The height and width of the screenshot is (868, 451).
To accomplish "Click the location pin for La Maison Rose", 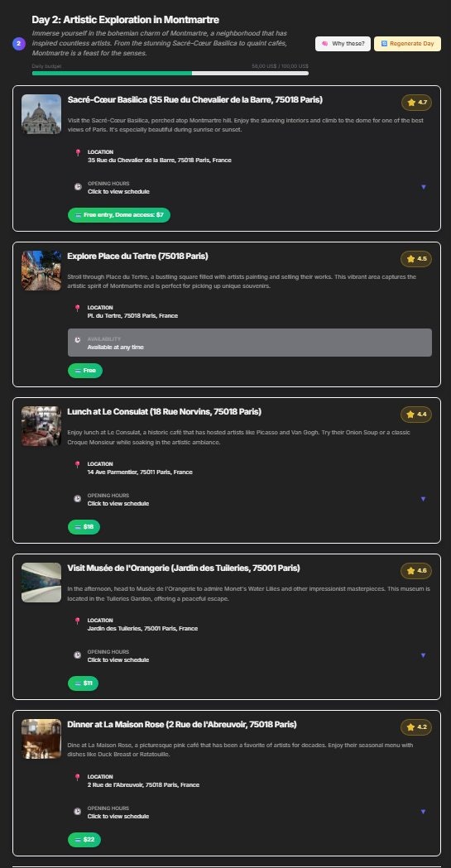I will point(78,778).
